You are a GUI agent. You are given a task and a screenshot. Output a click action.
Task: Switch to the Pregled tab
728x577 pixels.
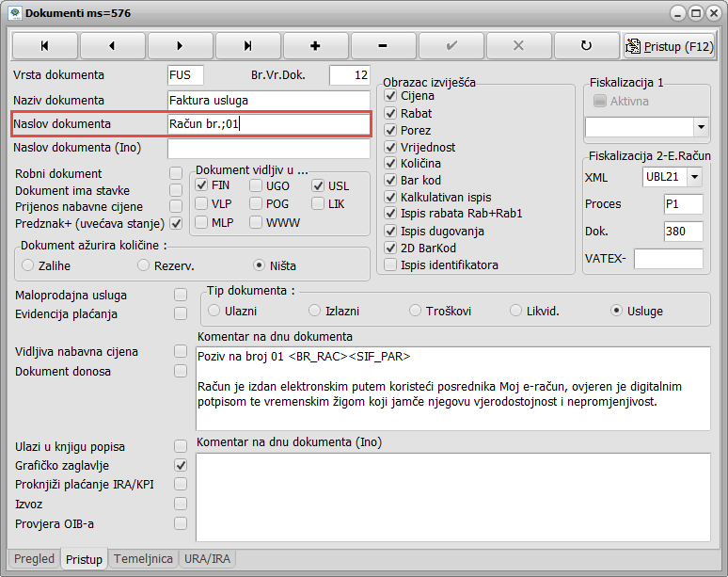coord(35,559)
